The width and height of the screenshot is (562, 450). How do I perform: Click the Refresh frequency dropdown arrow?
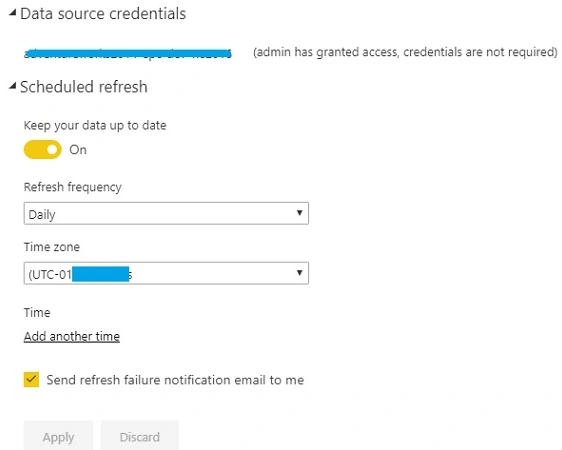pos(299,213)
